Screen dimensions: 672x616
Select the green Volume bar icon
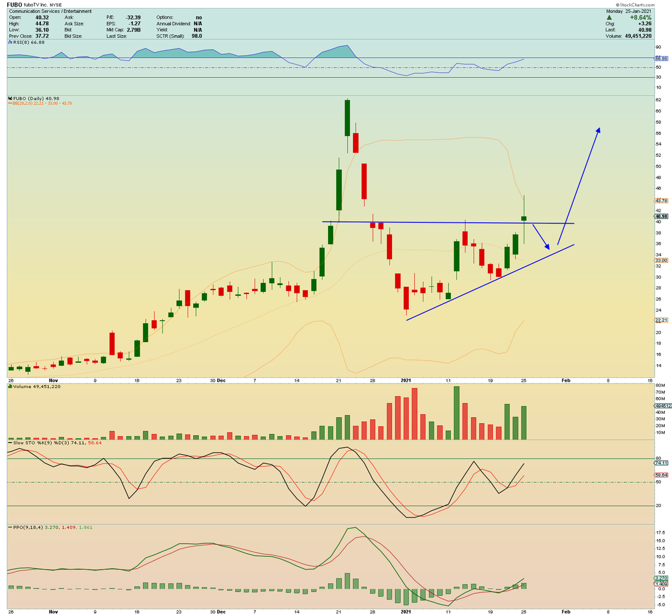pyautogui.click(x=10, y=385)
